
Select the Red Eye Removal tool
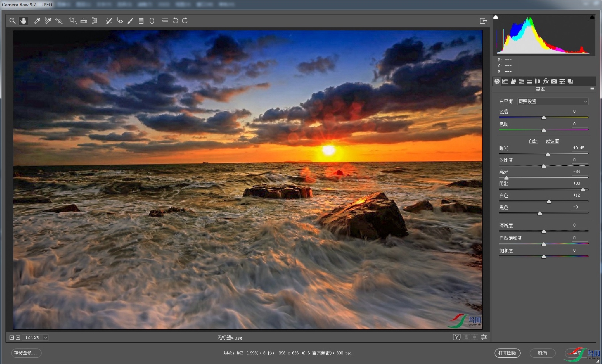[119, 21]
